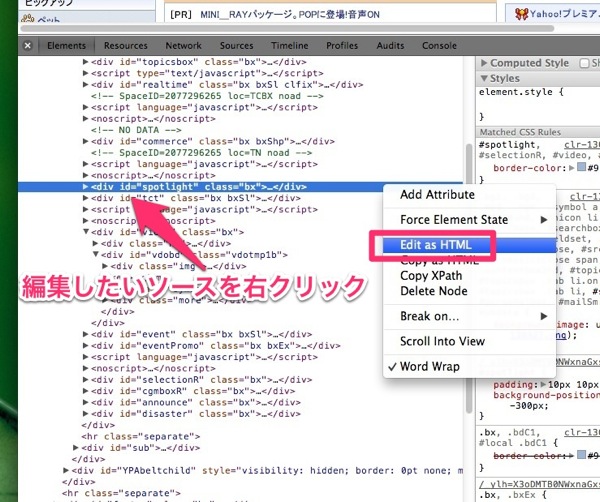Open clr-13 stylesheet link beside .bx, .bdC1
The image size is (600, 502).
pos(582,432)
